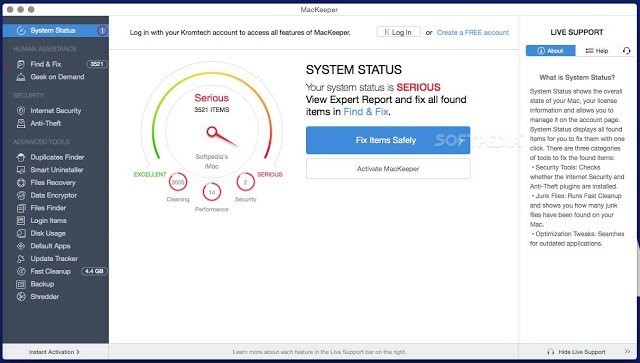Open the Files Recovery icon

pos(21,183)
